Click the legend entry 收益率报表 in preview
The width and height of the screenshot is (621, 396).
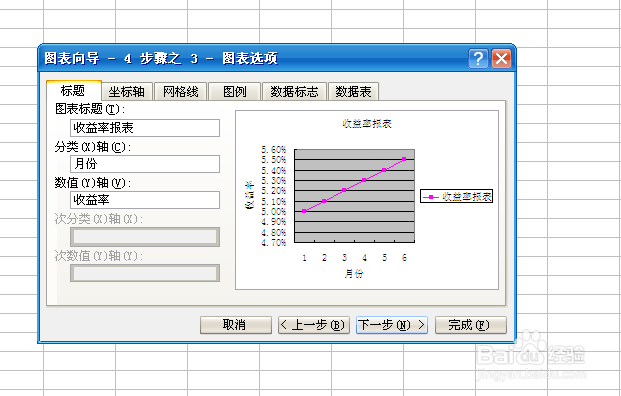pyautogui.click(x=456, y=196)
